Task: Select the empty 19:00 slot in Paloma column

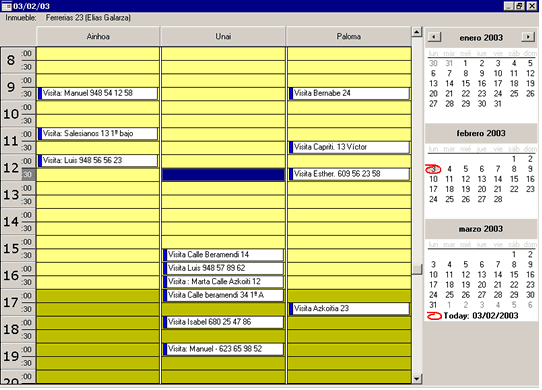Action: click(x=349, y=350)
